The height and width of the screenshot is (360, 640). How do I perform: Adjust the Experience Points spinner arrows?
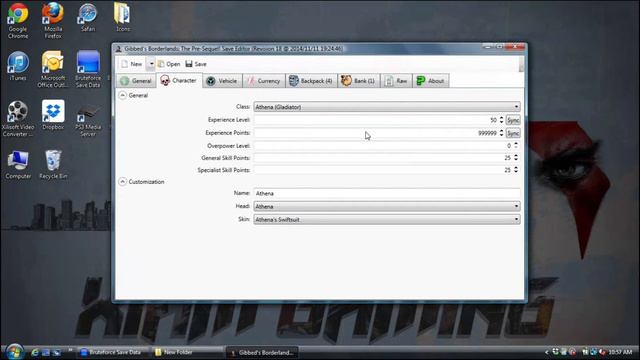click(x=501, y=133)
